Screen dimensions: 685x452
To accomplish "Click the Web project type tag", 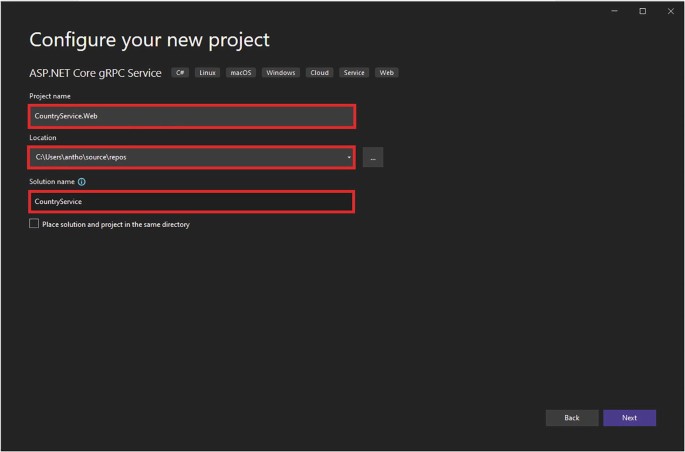I will click(x=386, y=73).
